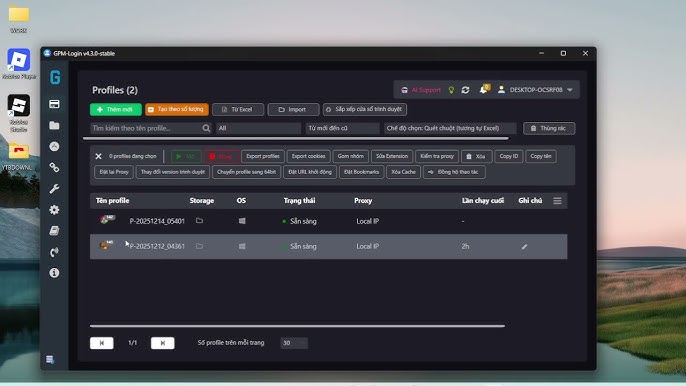Open the Từ mới đến cũ sort dropdown

pyautogui.click(x=342, y=128)
